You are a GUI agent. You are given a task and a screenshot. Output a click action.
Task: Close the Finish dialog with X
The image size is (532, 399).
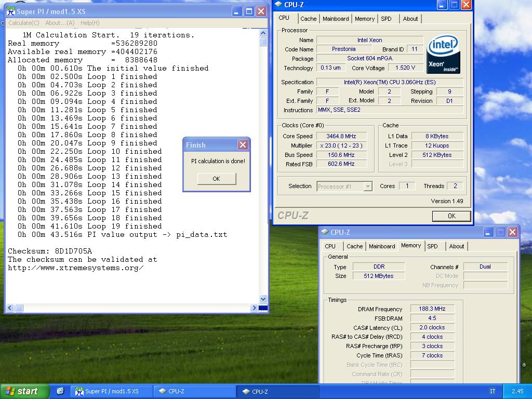tap(243, 145)
